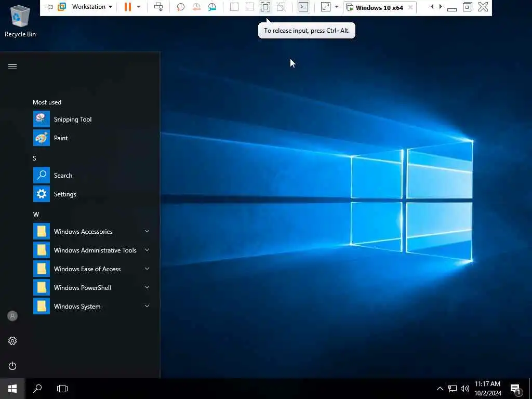Click the W letter group header
Screen dimensions: 532x399
[x=36, y=214]
